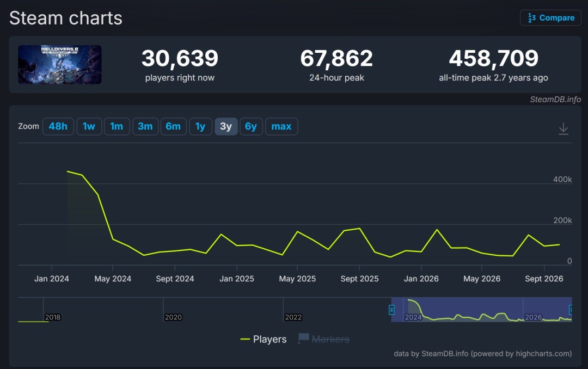Click the 'May 2024' axis label
588x369 pixels.
click(x=113, y=279)
